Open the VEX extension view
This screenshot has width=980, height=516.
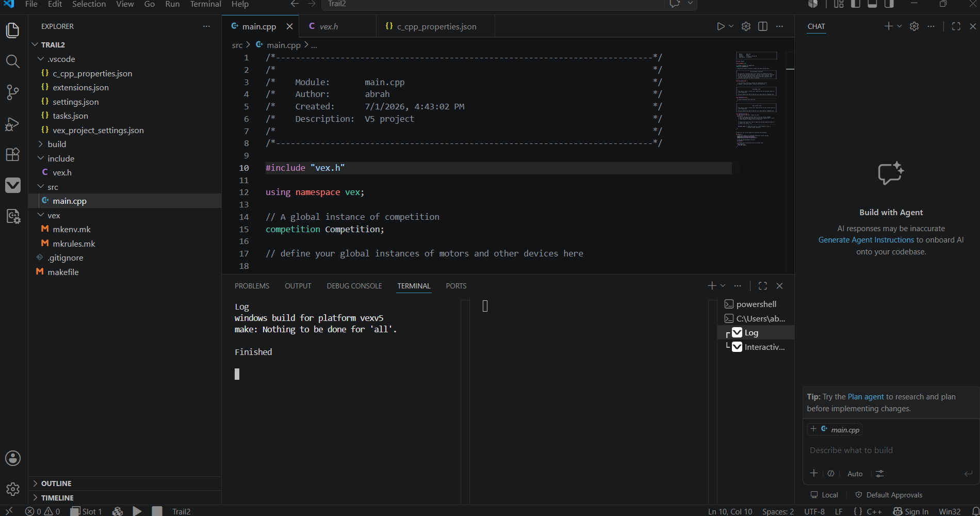coord(13,185)
